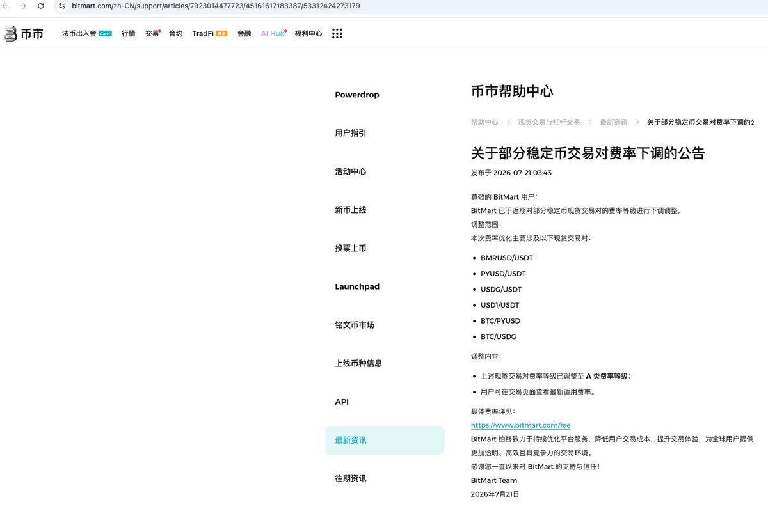Click the publish date 发布于 2026-07-21 03:43
Screen dimensions: 768x532
click(x=511, y=173)
